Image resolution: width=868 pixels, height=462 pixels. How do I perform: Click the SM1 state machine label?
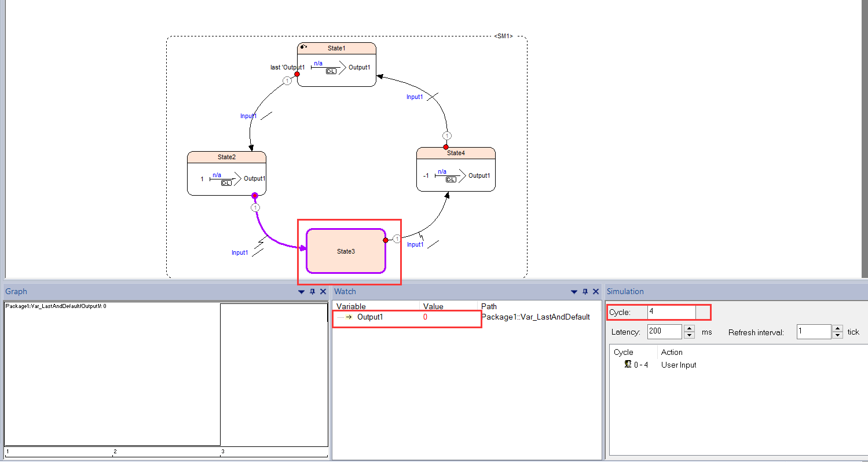click(503, 36)
